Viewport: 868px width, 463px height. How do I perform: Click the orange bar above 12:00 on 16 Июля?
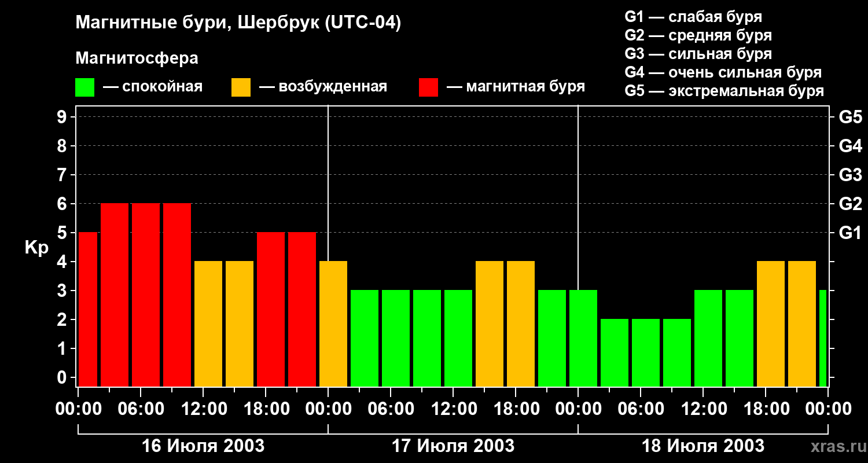[x=208, y=324]
